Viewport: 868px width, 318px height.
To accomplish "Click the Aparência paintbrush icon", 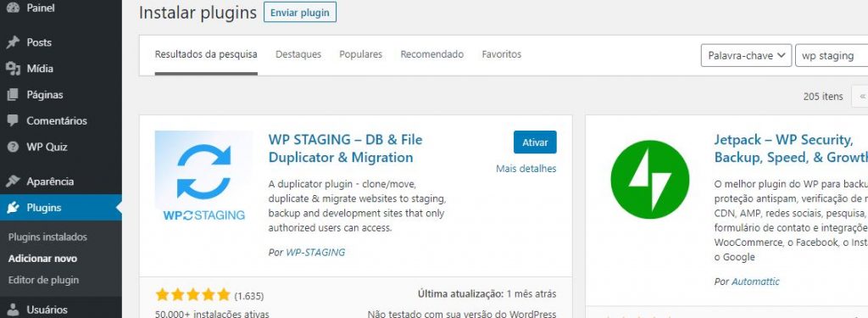I will point(13,181).
